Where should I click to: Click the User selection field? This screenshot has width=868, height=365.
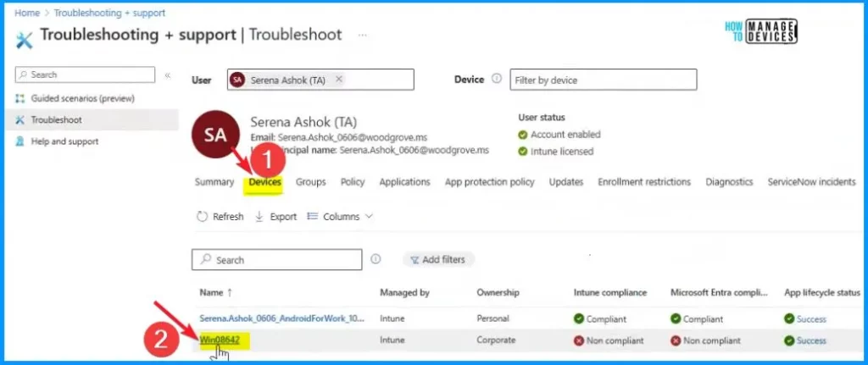pyautogui.click(x=320, y=80)
